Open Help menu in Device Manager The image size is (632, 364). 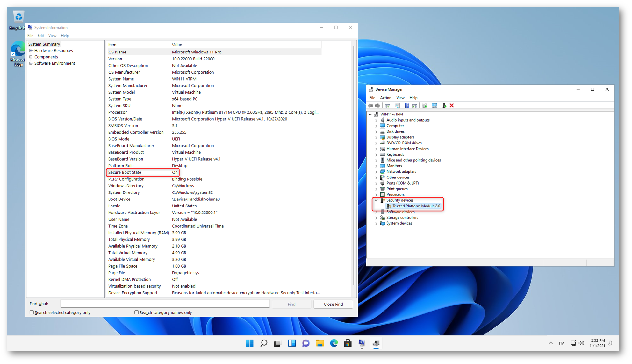pyautogui.click(x=413, y=98)
